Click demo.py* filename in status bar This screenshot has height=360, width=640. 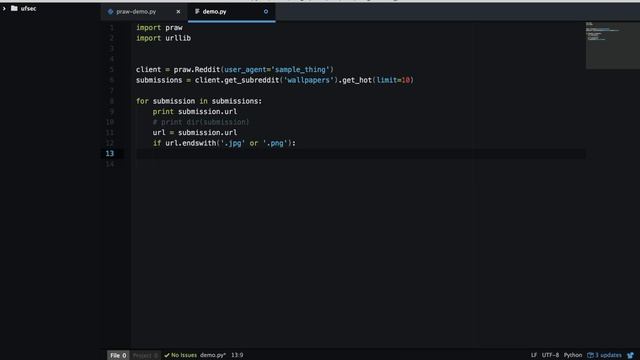click(x=213, y=356)
